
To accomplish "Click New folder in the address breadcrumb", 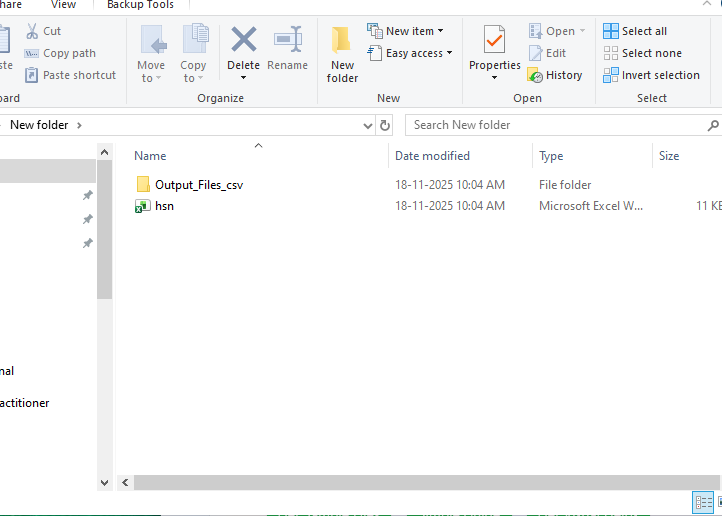I will 39,125.
